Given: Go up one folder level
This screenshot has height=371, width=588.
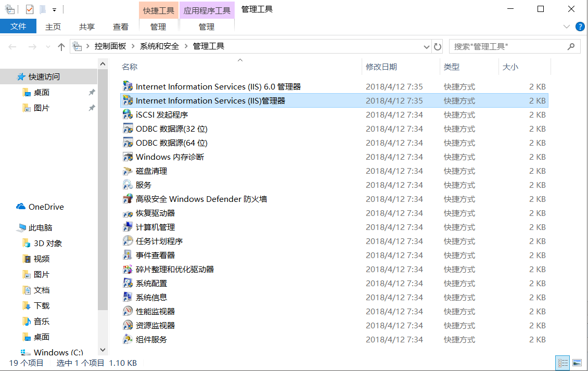Looking at the screenshot, I should tap(61, 47).
